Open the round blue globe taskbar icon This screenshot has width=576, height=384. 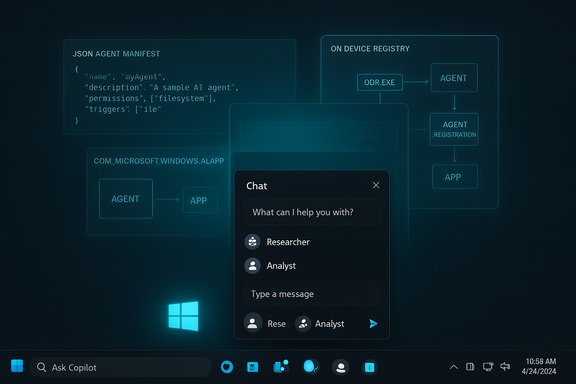point(311,366)
